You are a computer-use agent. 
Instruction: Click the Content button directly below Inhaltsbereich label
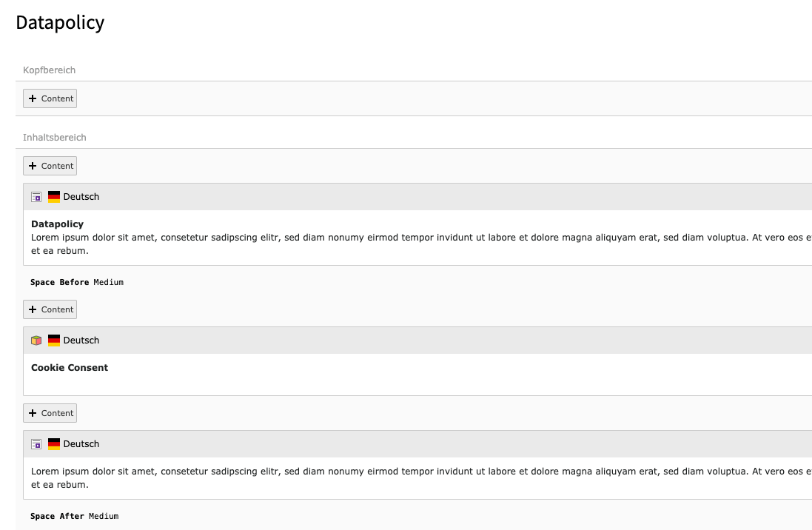pos(50,166)
